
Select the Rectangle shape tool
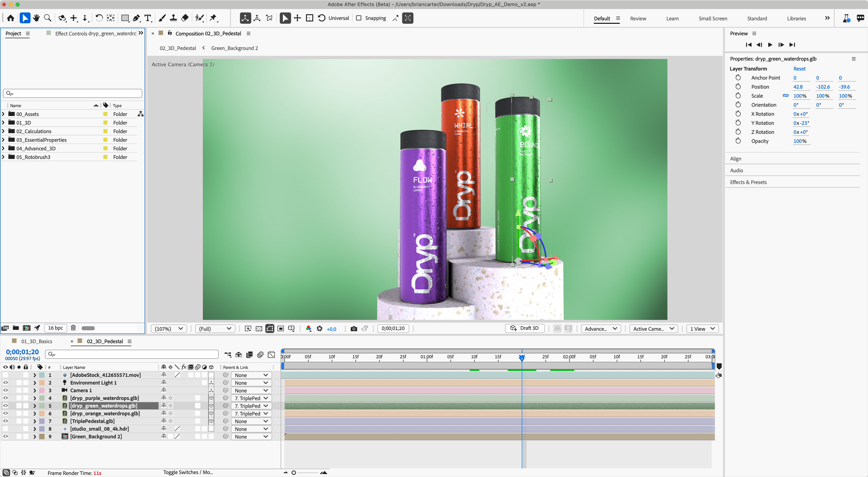point(125,18)
